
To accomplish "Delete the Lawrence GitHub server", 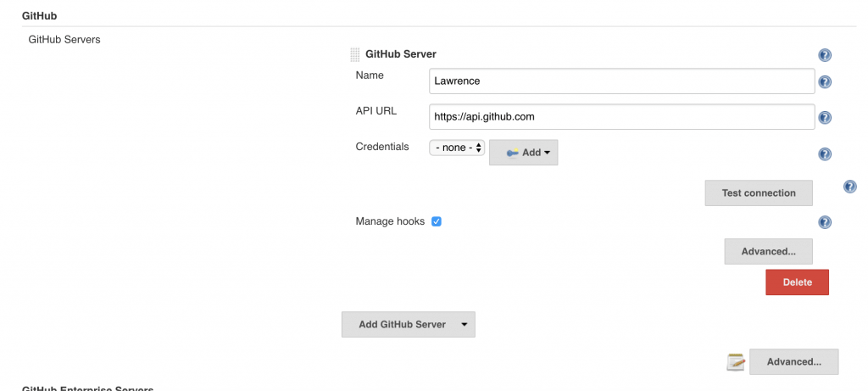I will tap(796, 282).
